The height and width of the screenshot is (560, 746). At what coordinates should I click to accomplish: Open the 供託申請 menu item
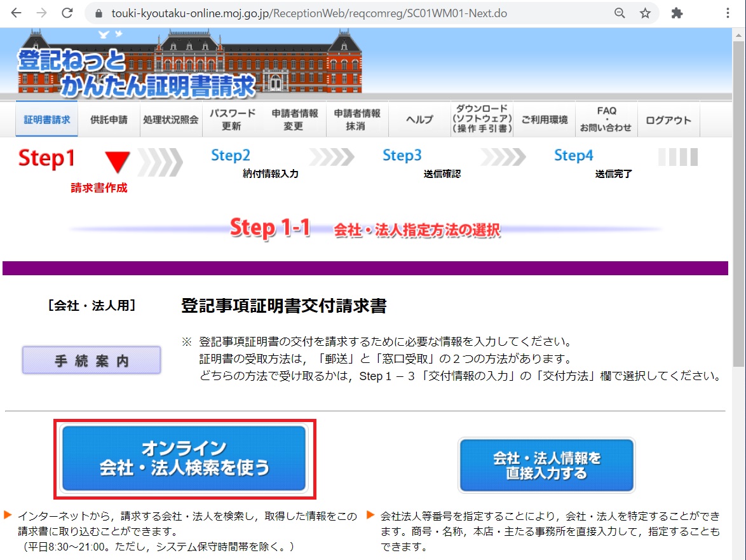109,120
